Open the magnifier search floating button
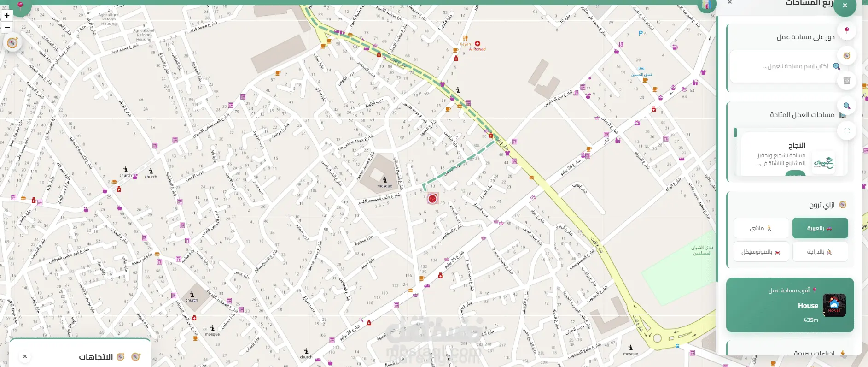Image resolution: width=868 pixels, height=367 pixels. coord(846,106)
